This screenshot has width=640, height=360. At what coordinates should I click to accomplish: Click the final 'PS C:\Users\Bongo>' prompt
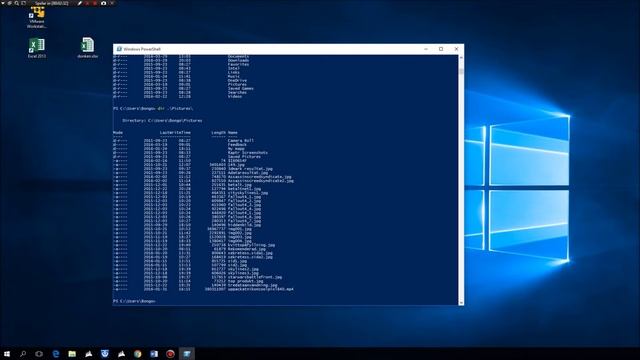(134, 301)
